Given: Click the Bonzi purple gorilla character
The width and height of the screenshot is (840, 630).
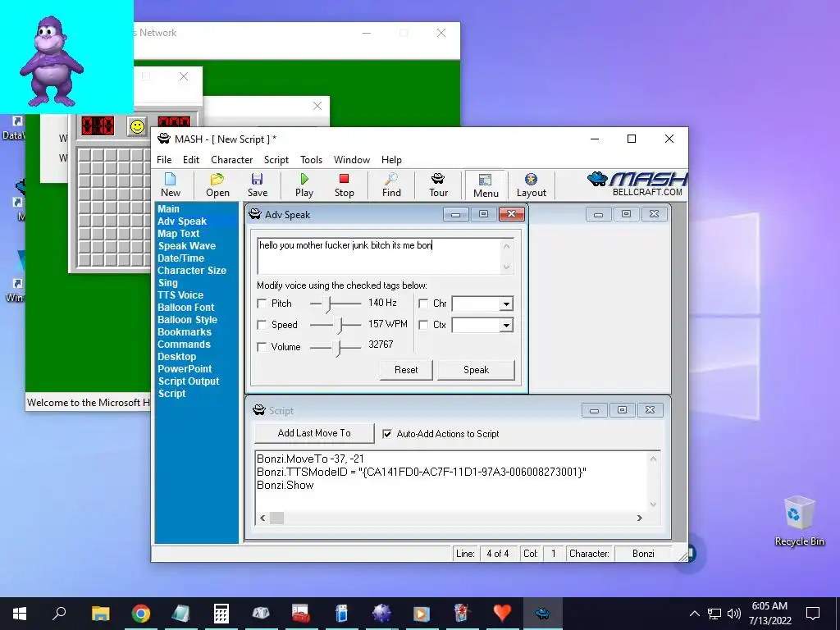Looking at the screenshot, I should click(51, 60).
